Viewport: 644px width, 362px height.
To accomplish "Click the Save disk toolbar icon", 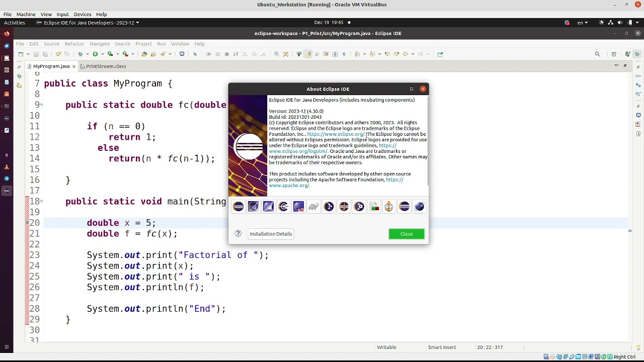I will (36, 54).
